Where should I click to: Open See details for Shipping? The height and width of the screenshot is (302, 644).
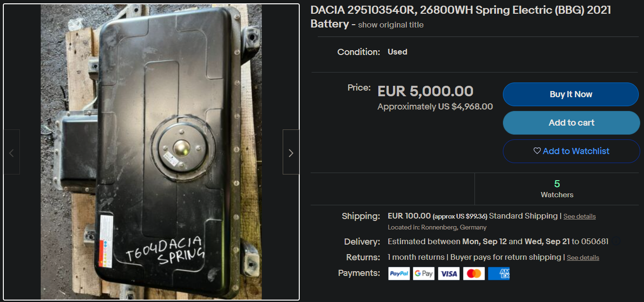click(x=580, y=216)
